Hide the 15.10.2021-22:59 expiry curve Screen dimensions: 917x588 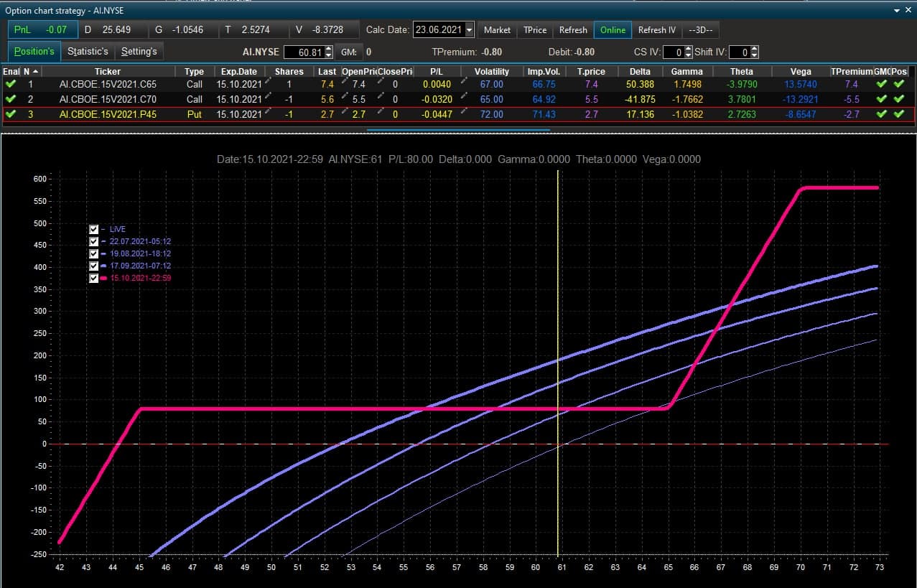pyautogui.click(x=94, y=278)
